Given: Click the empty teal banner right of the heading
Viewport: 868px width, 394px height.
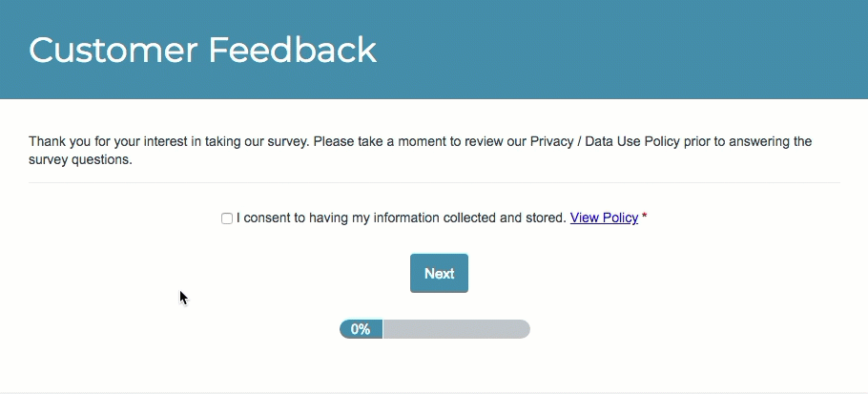Looking at the screenshot, I should [x=620, y=50].
